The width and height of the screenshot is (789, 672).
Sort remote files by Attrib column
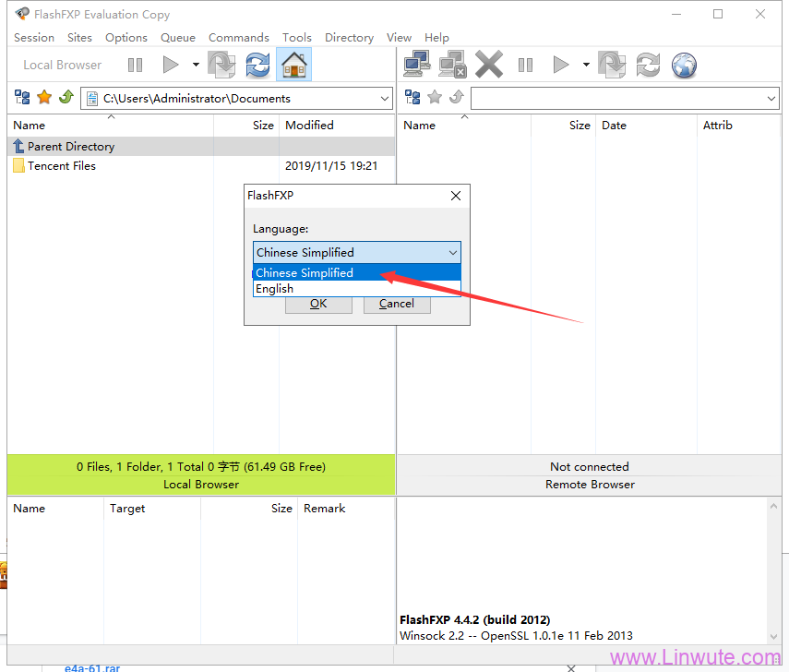[x=738, y=126]
